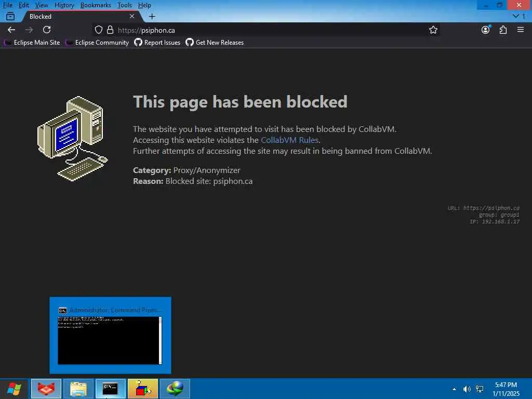Open the Help menu
This screenshot has height=399, width=532.
144,5
